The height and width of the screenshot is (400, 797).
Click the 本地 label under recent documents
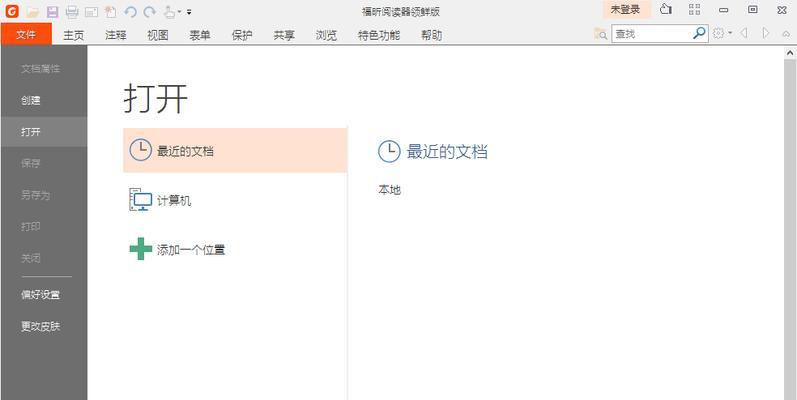389,190
